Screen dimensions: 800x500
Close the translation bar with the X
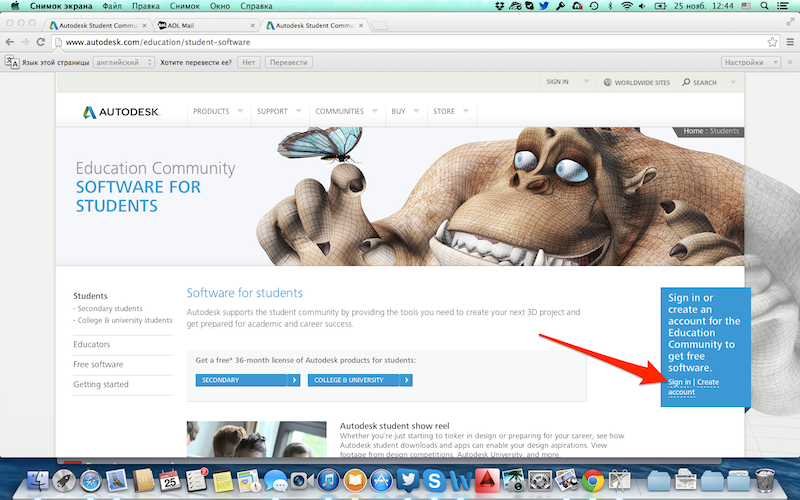790,62
